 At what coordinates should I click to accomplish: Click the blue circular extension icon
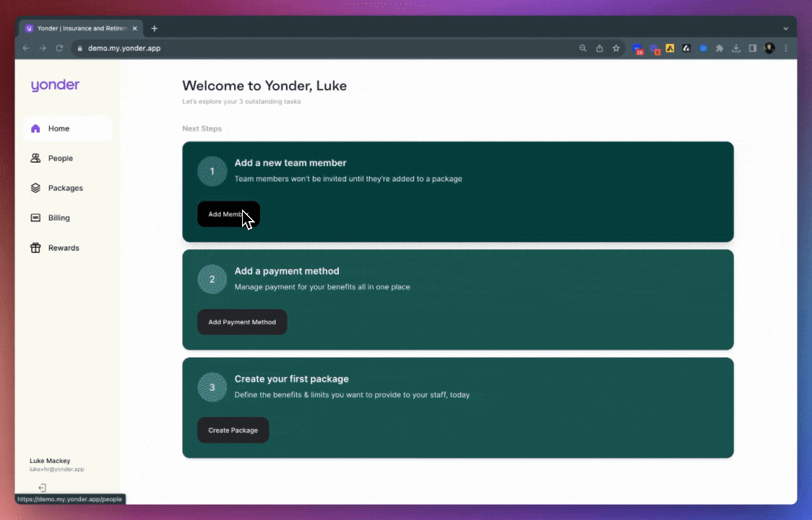(x=703, y=48)
